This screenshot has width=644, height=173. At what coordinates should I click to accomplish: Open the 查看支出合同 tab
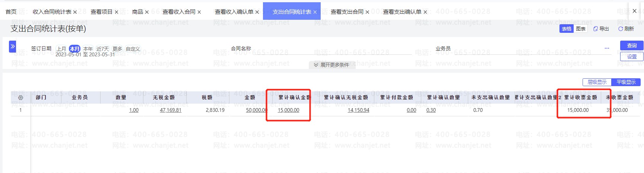pyautogui.click(x=347, y=12)
